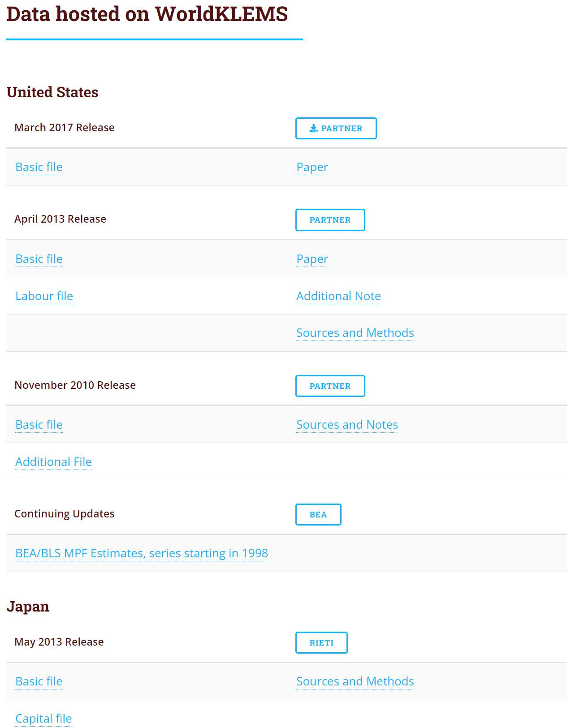Open Sources and Methods for Japan release
The width and height of the screenshot is (567, 728).
pyautogui.click(x=355, y=681)
